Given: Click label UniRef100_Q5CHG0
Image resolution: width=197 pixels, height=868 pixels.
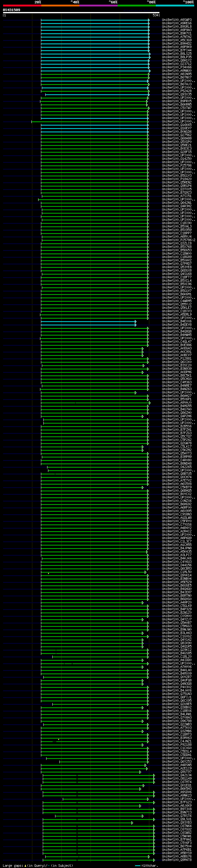Looking at the screenshot, I should click(x=177, y=379).
